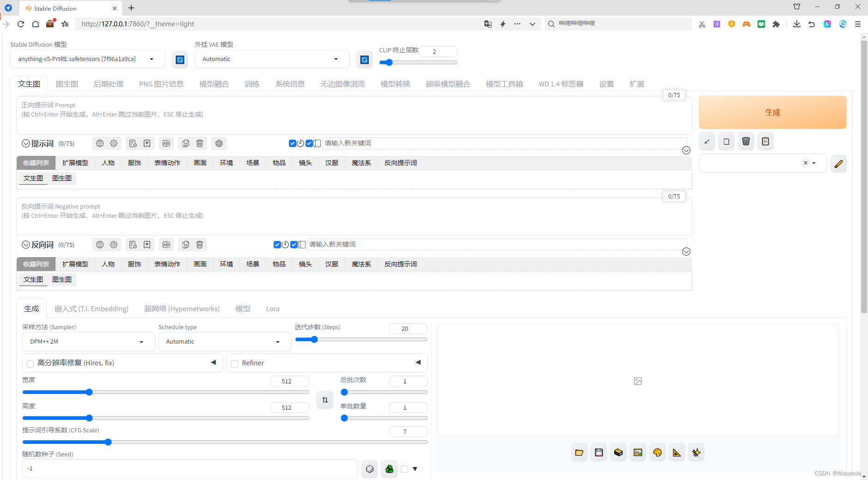Open the Lora tab
Image resolution: width=868 pixels, height=480 pixels.
pos(273,309)
